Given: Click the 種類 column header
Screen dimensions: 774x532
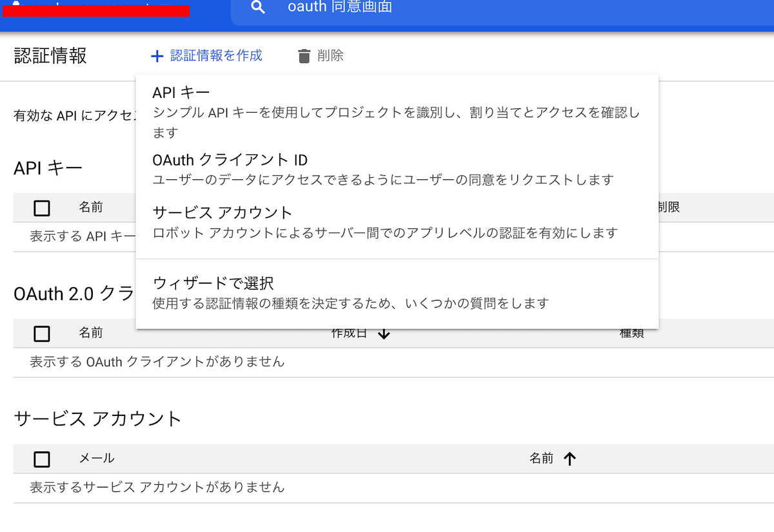Looking at the screenshot, I should [632, 333].
